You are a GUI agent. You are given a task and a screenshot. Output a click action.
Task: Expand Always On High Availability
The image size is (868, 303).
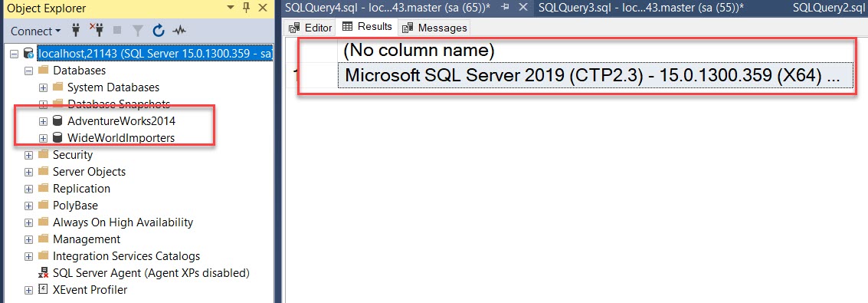point(28,222)
